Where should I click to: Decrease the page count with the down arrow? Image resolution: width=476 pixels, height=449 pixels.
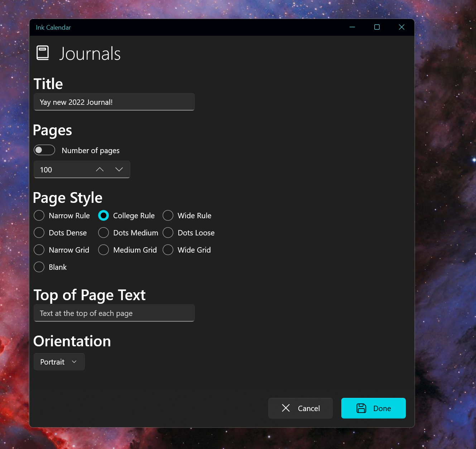pyautogui.click(x=119, y=169)
